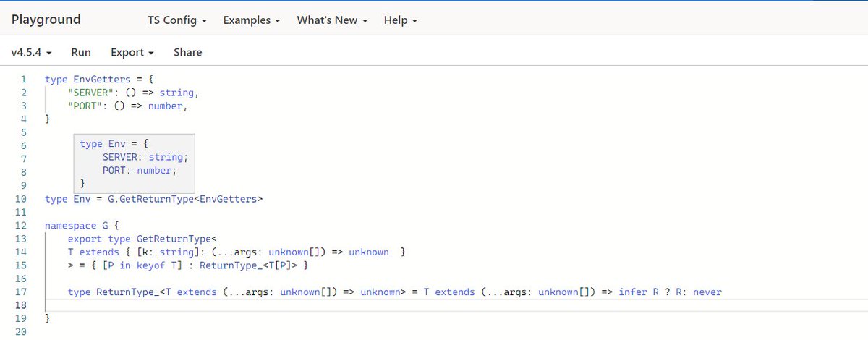Click 'never' at end of line 17
This screenshot has width=868, height=340.
pyautogui.click(x=707, y=292)
